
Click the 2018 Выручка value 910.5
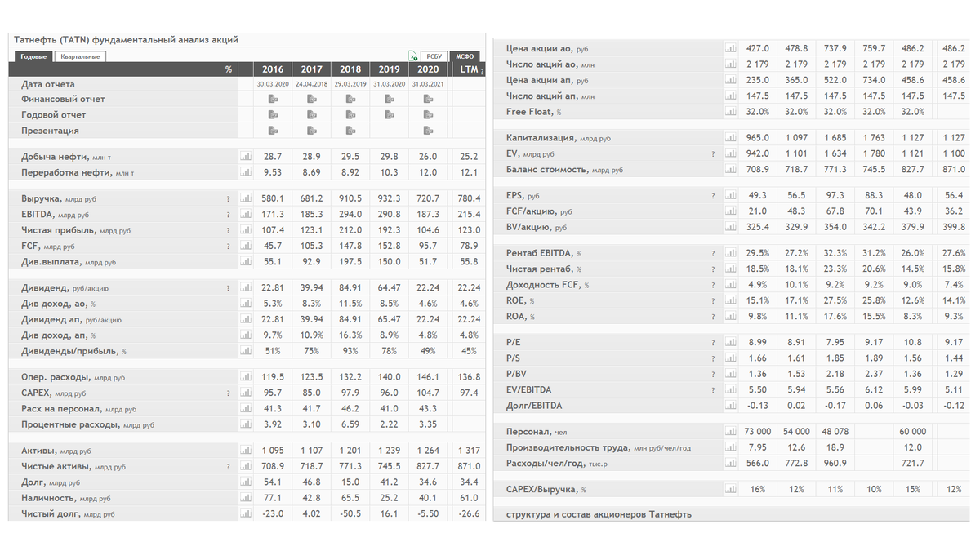pos(350,198)
